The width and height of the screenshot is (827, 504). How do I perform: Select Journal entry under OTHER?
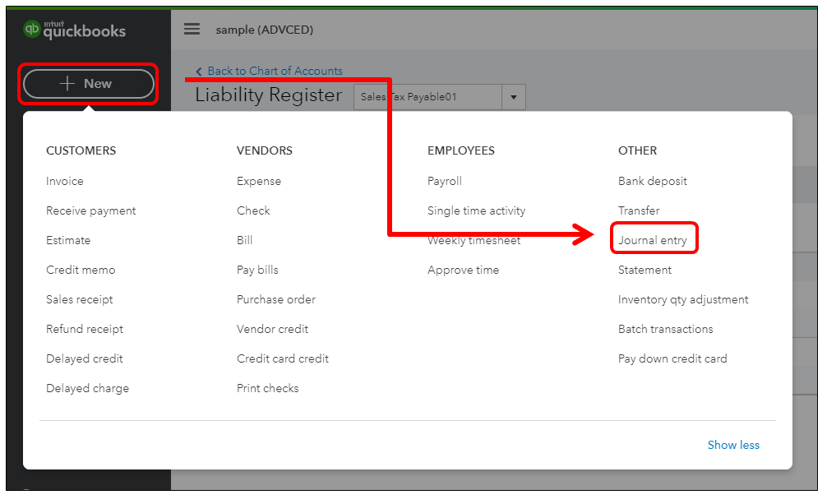pyautogui.click(x=654, y=240)
